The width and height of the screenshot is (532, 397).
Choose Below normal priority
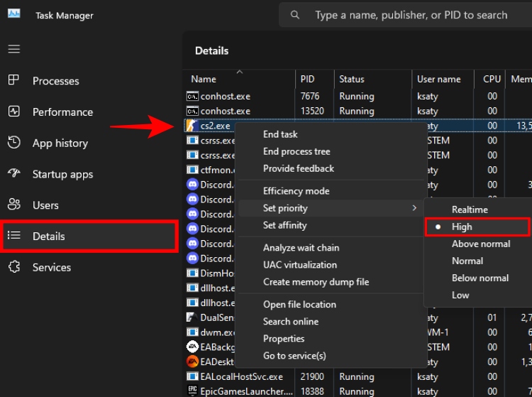point(480,278)
